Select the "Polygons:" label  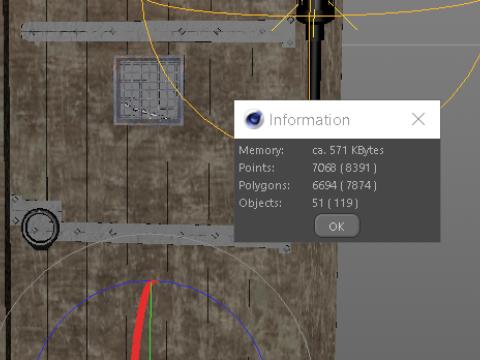click(264, 185)
